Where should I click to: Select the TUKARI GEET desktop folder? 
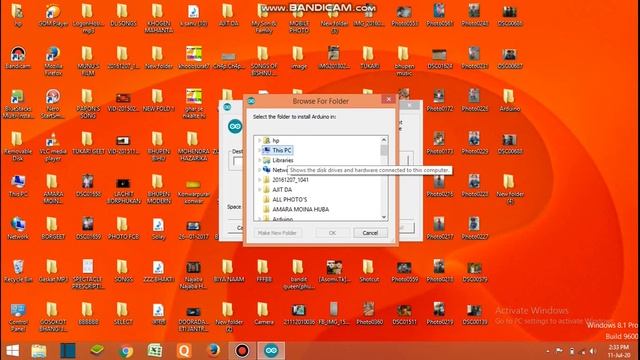pos(88,143)
